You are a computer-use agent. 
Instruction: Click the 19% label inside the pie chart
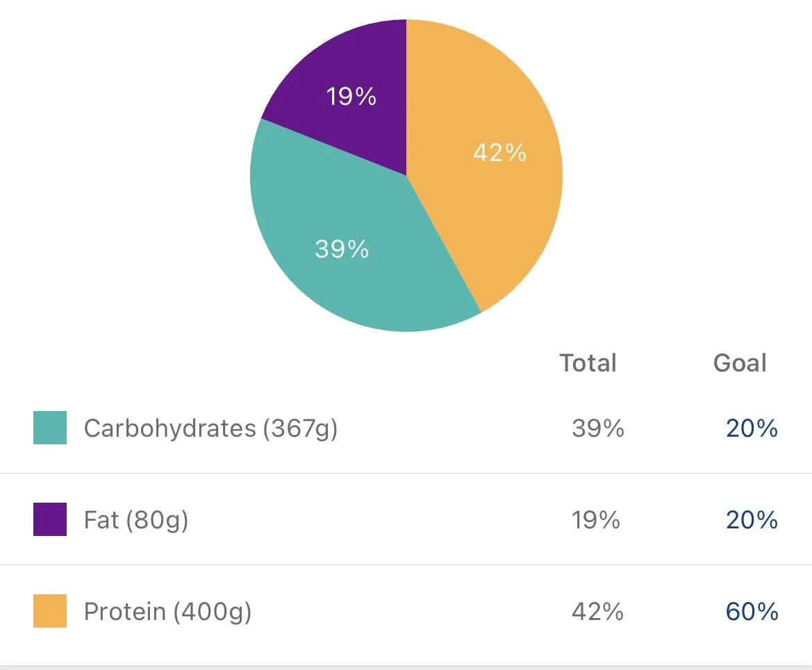(x=351, y=97)
